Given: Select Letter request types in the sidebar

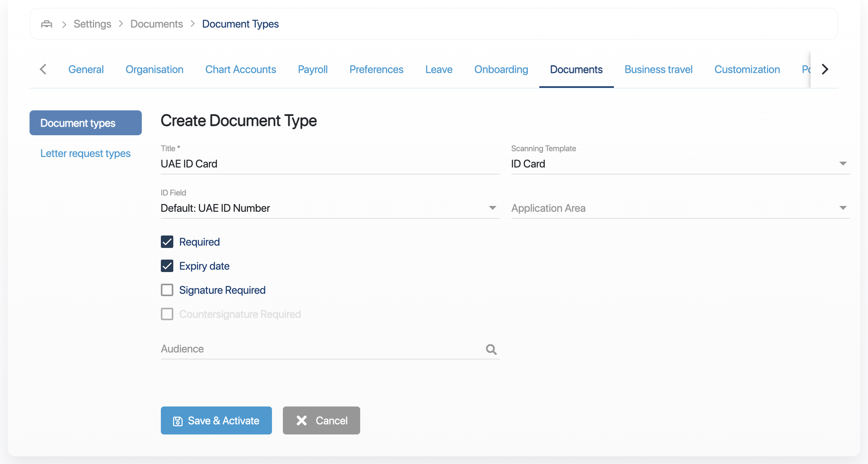Looking at the screenshot, I should [85, 153].
